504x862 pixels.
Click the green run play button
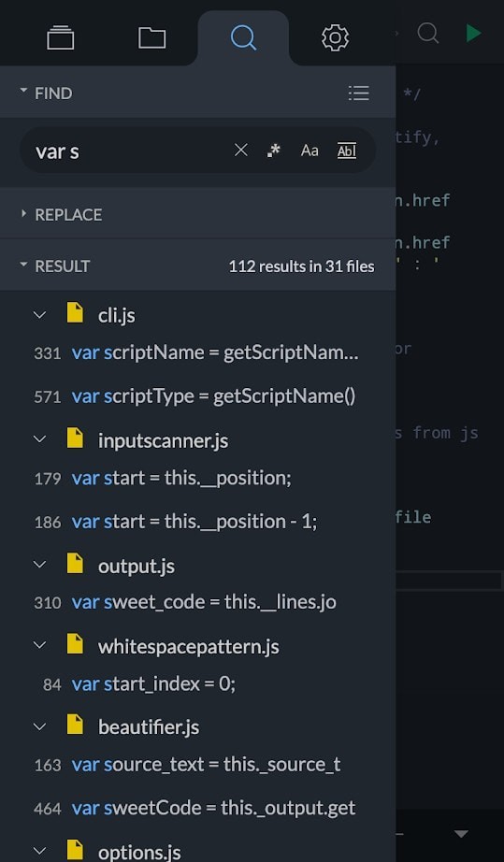[473, 33]
